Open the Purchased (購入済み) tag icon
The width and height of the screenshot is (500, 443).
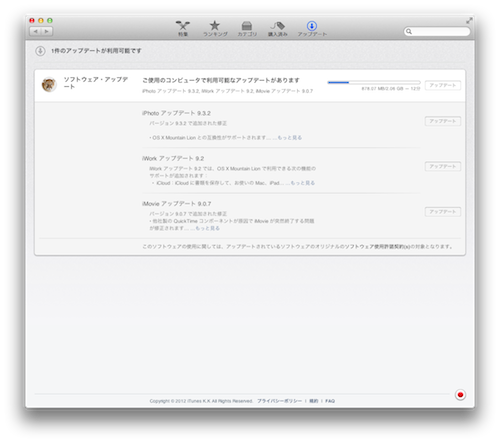[278, 28]
